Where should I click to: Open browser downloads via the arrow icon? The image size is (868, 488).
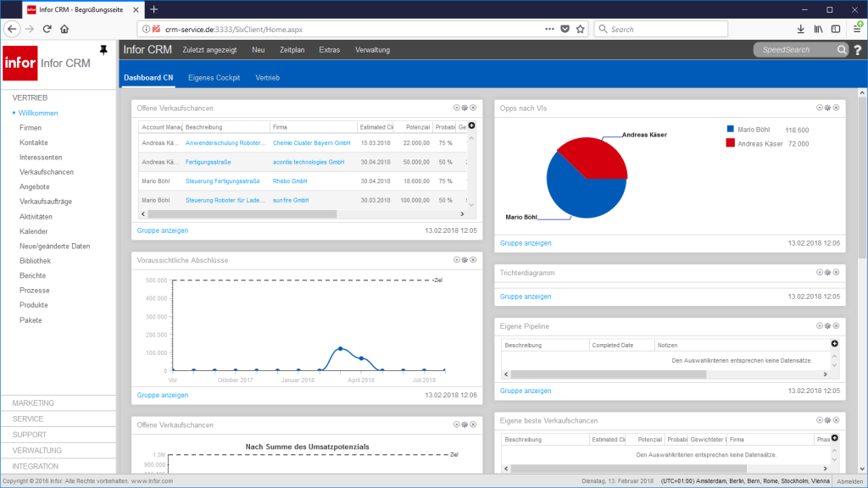pos(800,28)
